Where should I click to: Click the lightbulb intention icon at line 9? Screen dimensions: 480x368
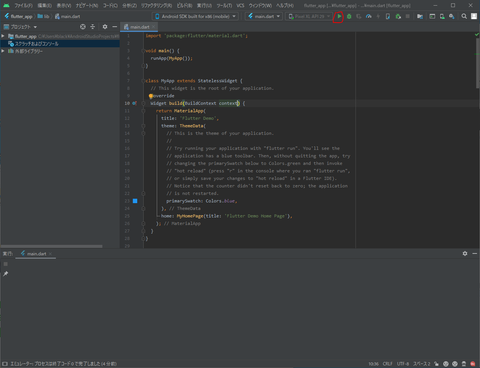pyautogui.click(x=151, y=96)
